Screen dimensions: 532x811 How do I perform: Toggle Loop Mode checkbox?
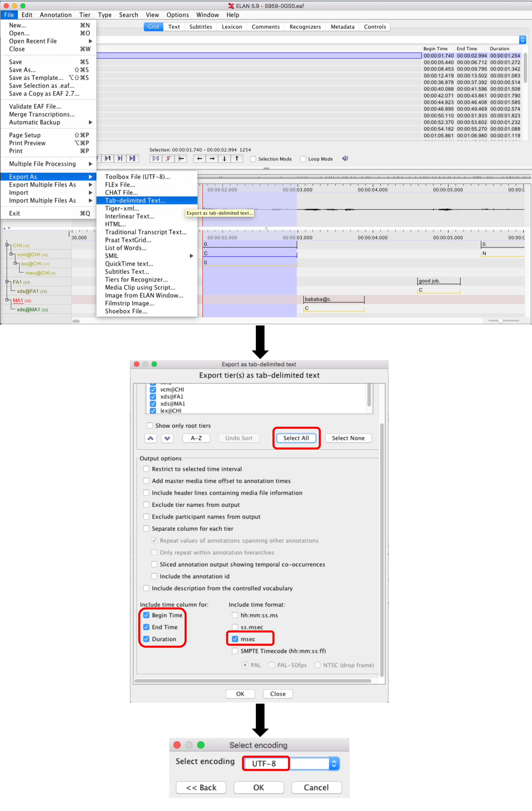pyautogui.click(x=303, y=159)
